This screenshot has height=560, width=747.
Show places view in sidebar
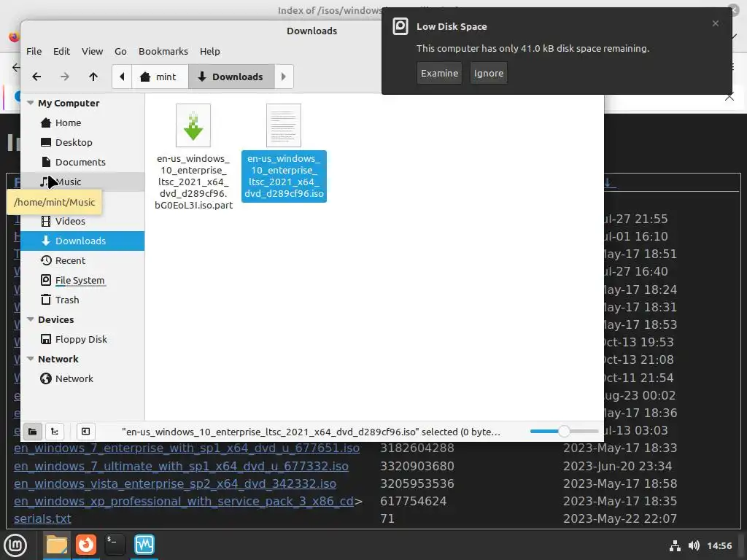[32, 432]
